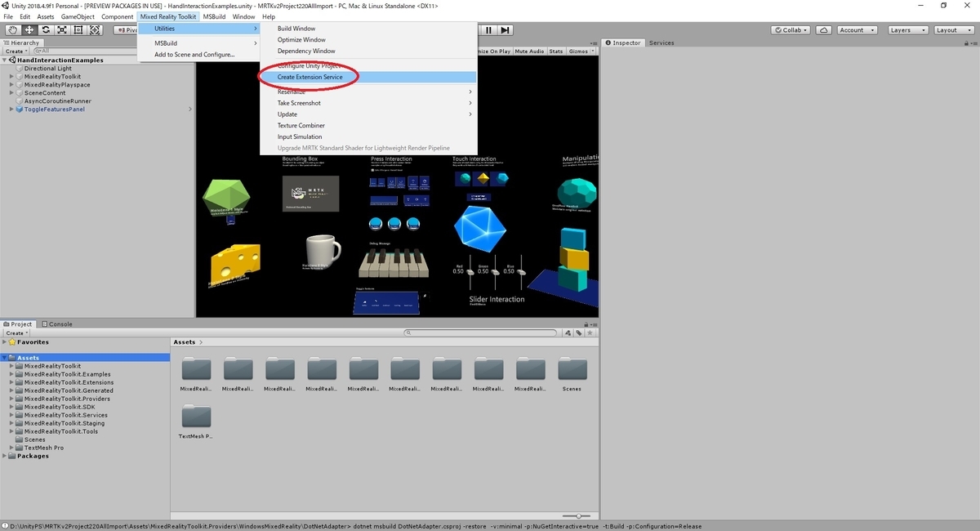Expand the Packages section in Project
980x531 pixels.
[5, 456]
